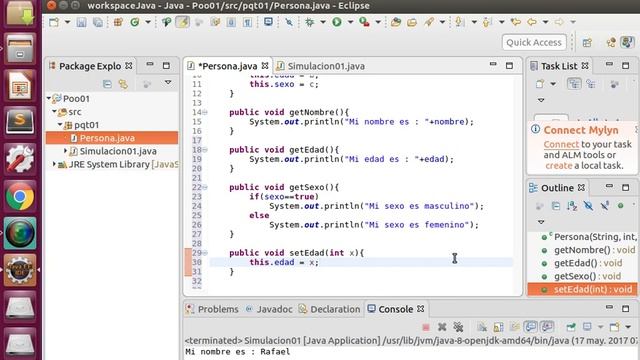Screen dimensions: 640x360
Task: Launch the Debug bug icon
Action: coord(310,22)
